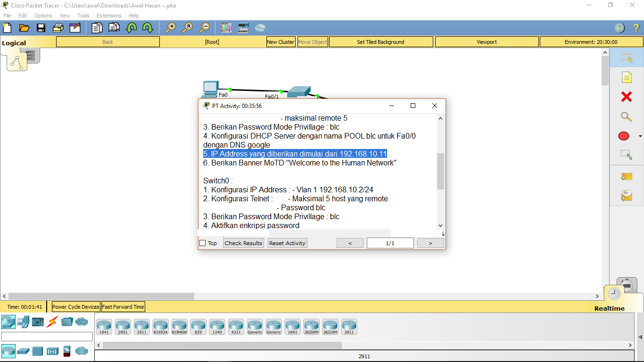Select the Security firewall subcategory icon
The width and height of the screenshot is (644, 362).
(x=67, y=351)
